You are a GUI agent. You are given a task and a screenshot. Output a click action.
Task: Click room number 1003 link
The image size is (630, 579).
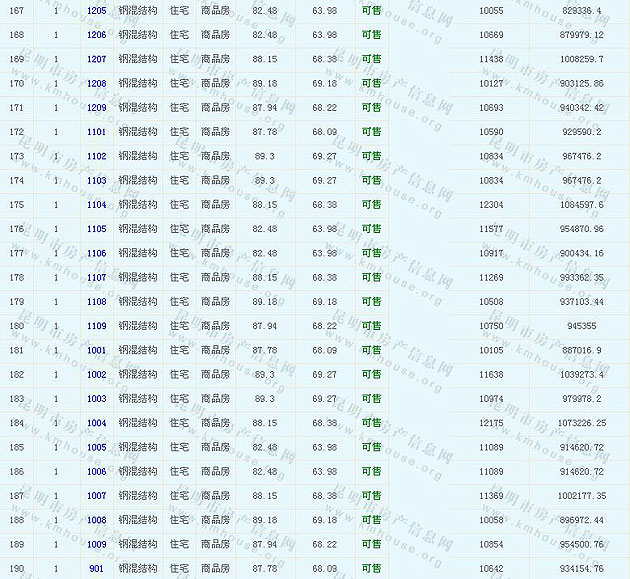(x=97, y=399)
